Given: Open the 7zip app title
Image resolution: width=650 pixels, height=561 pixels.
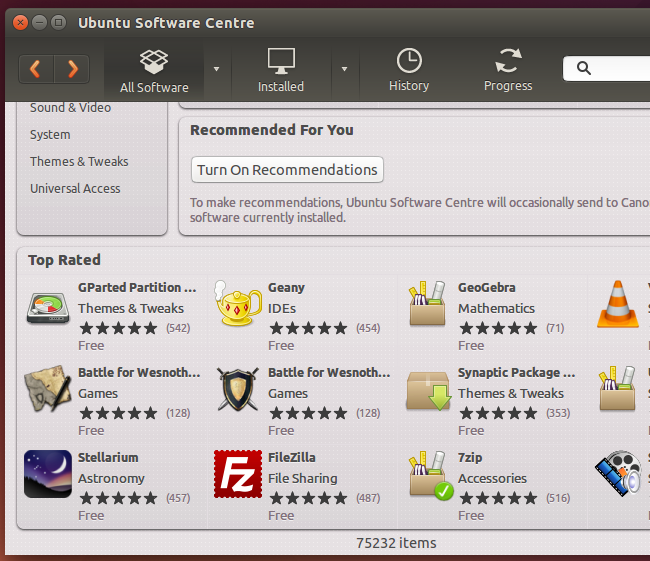Looking at the screenshot, I should 470,458.
